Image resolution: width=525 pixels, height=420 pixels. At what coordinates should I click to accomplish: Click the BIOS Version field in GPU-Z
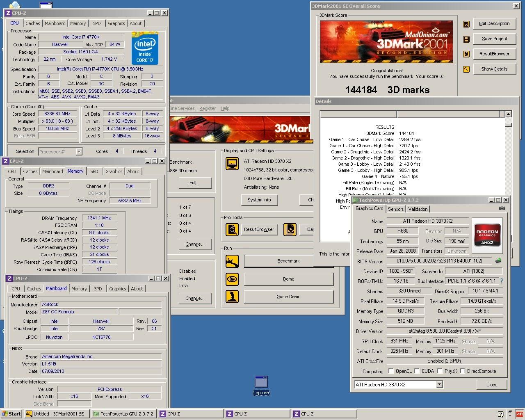(439, 261)
